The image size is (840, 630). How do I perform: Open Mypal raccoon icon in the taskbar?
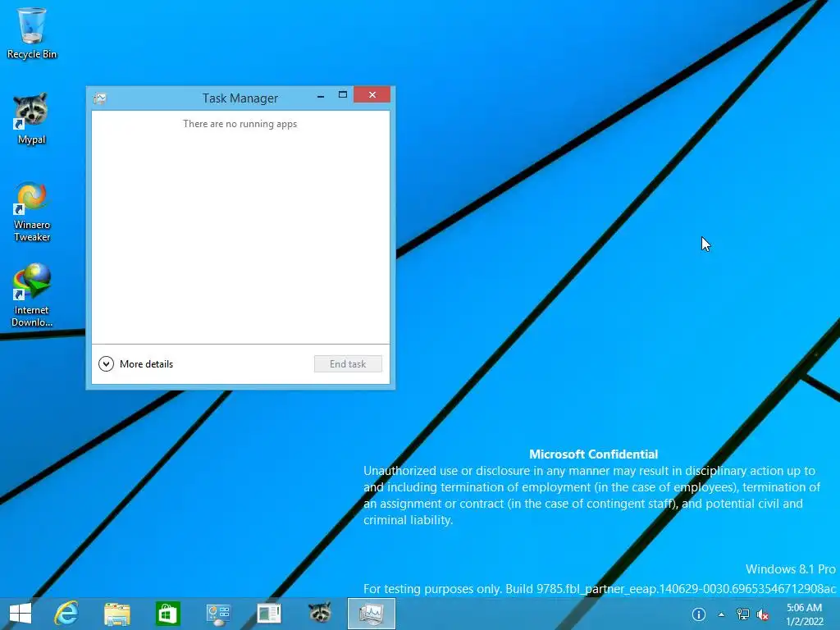point(320,614)
